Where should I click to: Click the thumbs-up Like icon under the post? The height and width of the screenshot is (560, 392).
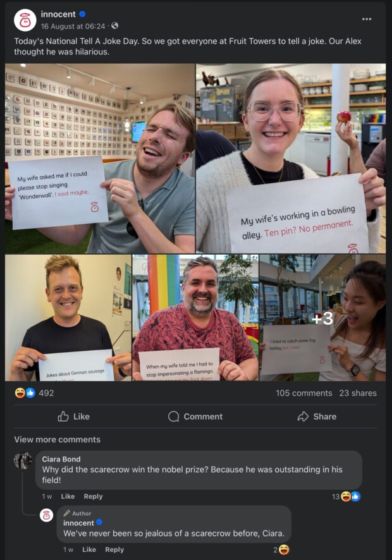[63, 417]
